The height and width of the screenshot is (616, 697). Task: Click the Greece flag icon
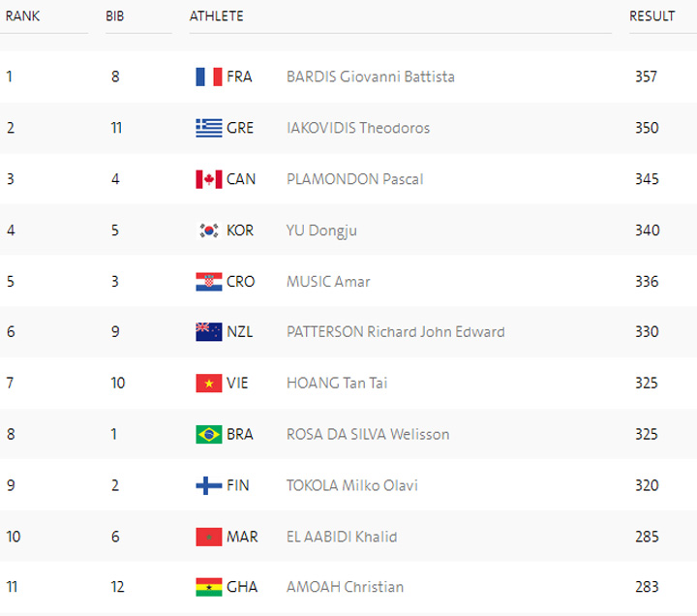[x=208, y=128]
